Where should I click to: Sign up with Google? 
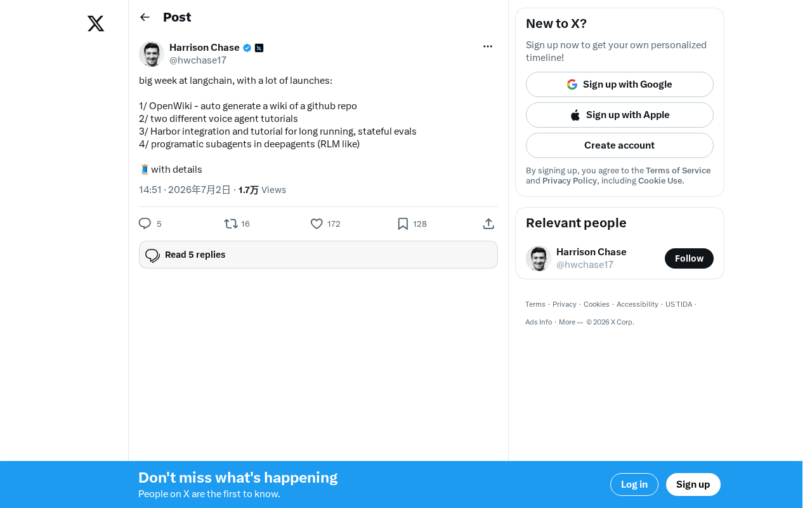click(620, 84)
